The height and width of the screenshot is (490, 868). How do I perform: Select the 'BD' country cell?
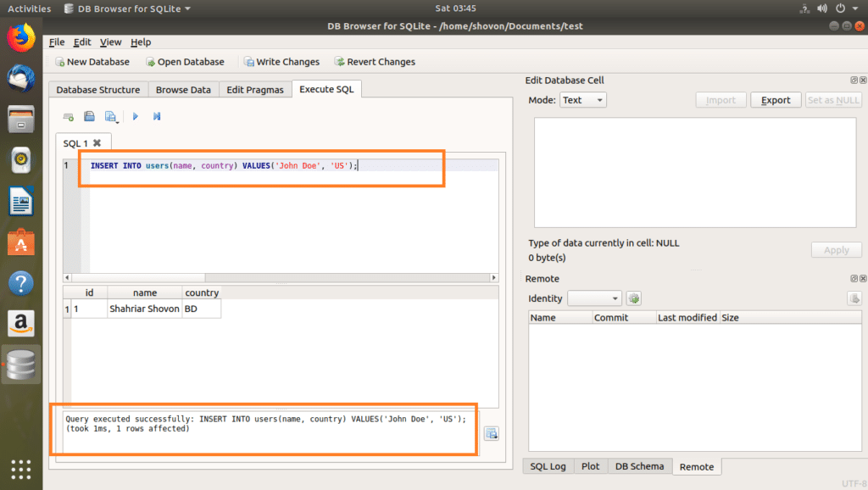202,309
